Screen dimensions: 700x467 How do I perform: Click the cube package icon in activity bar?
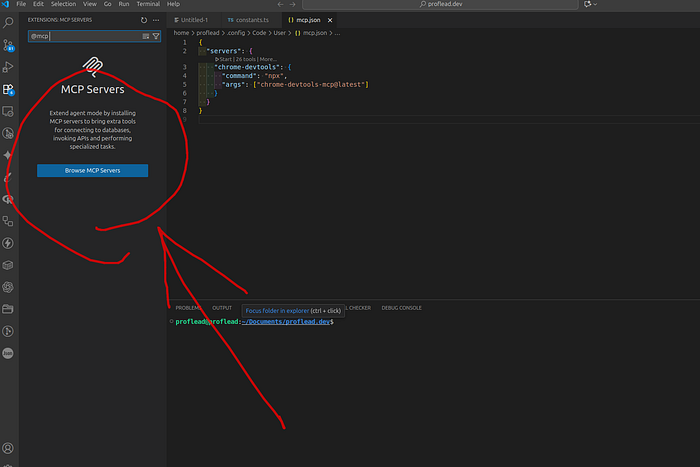(x=8, y=265)
